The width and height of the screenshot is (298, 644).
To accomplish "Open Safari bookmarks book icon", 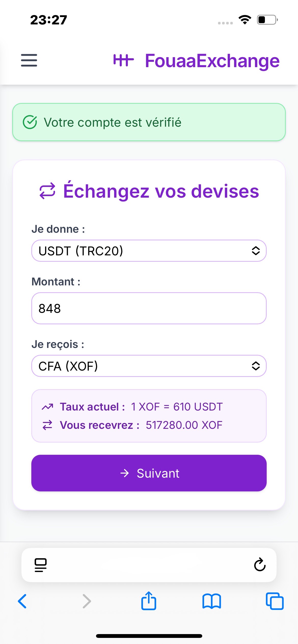I will [212, 601].
